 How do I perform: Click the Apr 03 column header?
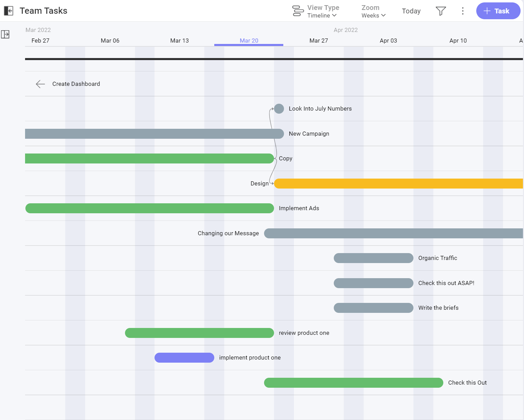point(388,40)
